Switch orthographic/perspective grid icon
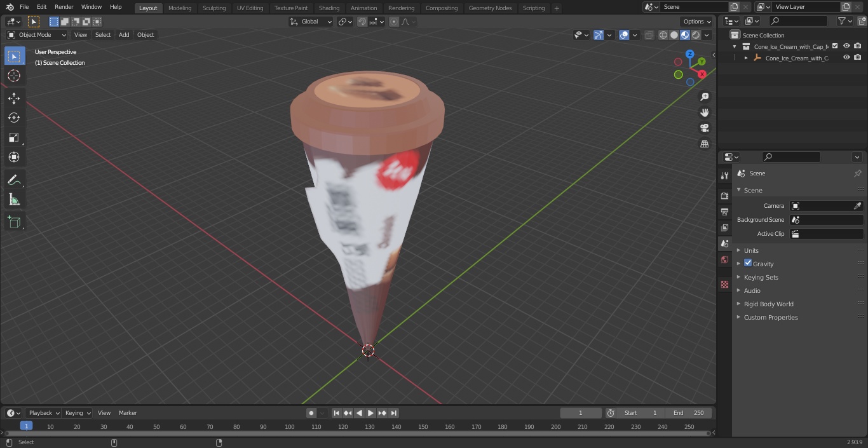 704,144
